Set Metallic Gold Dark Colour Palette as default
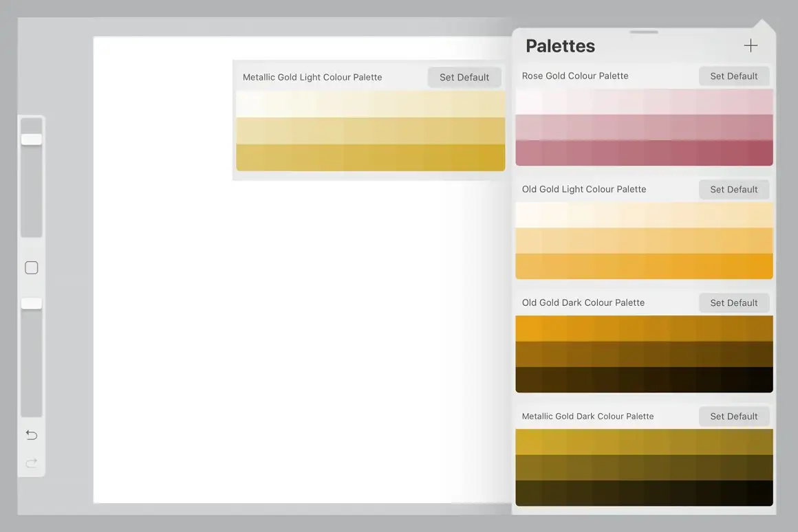The image size is (798, 532). (734, 416)
